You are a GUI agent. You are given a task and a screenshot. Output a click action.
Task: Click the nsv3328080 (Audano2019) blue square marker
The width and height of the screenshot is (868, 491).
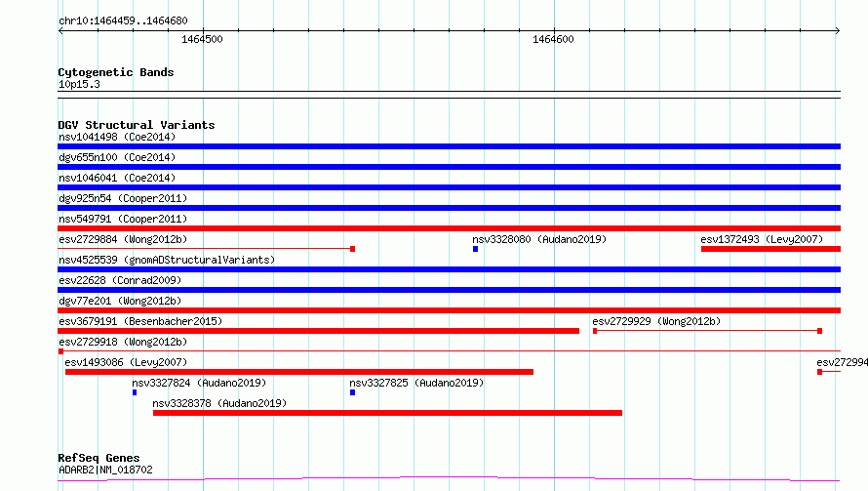475,249
